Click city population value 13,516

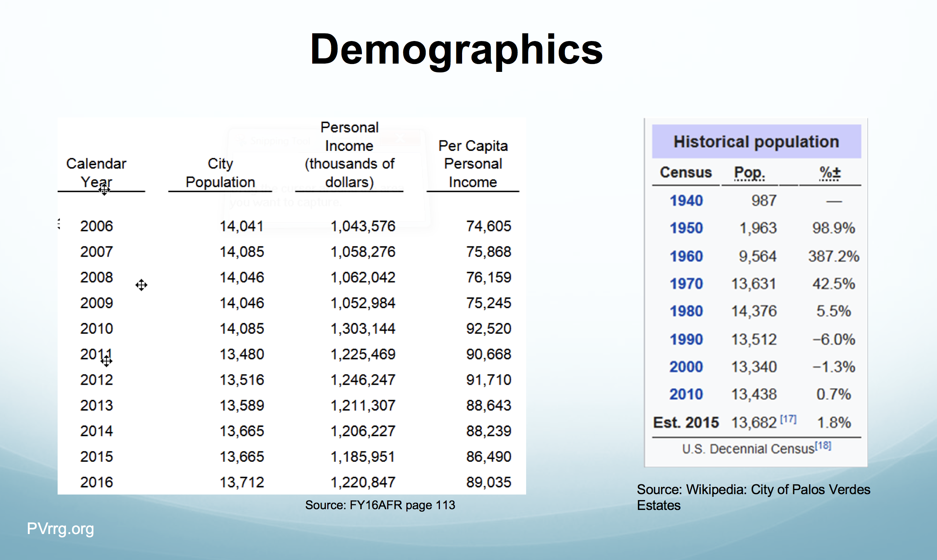(x=242, y=380)
